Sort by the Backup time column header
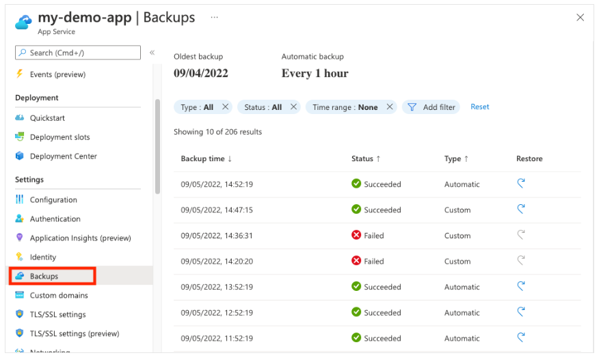The image size is (599, 364). [x=207, y=158]
